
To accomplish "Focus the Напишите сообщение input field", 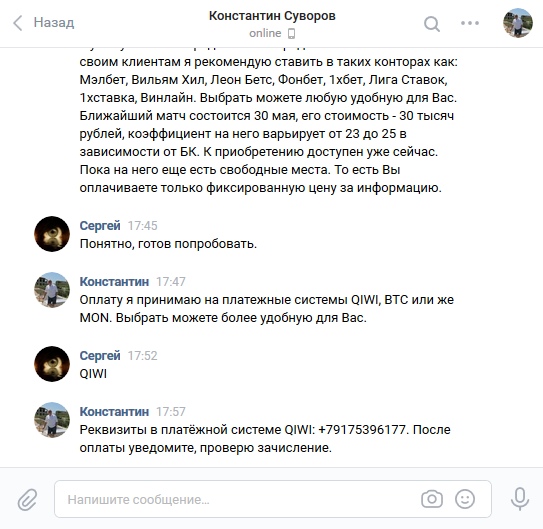I will coord(273,499).
